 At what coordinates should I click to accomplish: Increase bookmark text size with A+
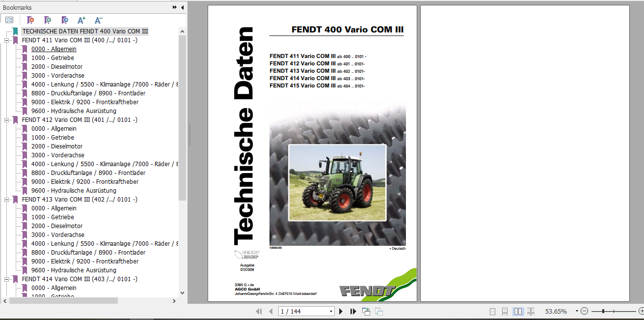(81, 20)
